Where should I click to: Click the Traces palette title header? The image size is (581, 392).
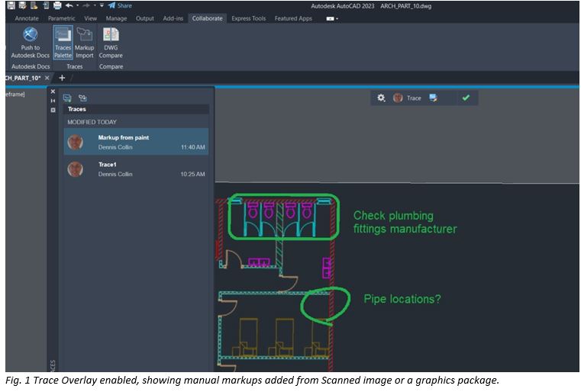coord(136,109)
